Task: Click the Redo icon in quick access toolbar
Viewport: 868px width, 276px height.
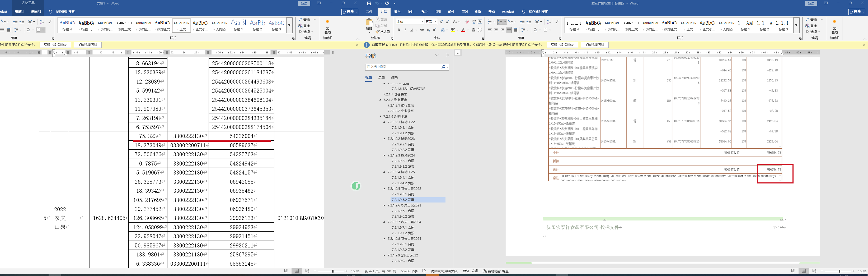Action: [x=387, y=3]
